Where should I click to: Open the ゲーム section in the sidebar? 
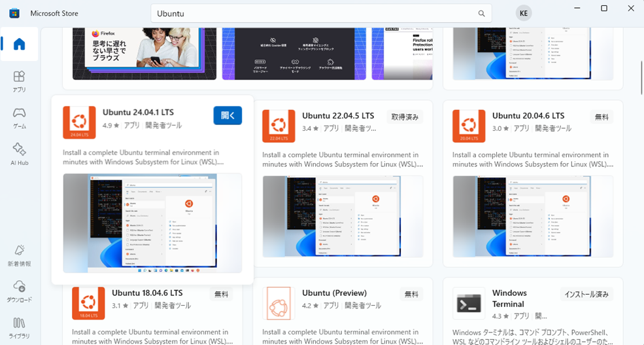tap(20, 118)
